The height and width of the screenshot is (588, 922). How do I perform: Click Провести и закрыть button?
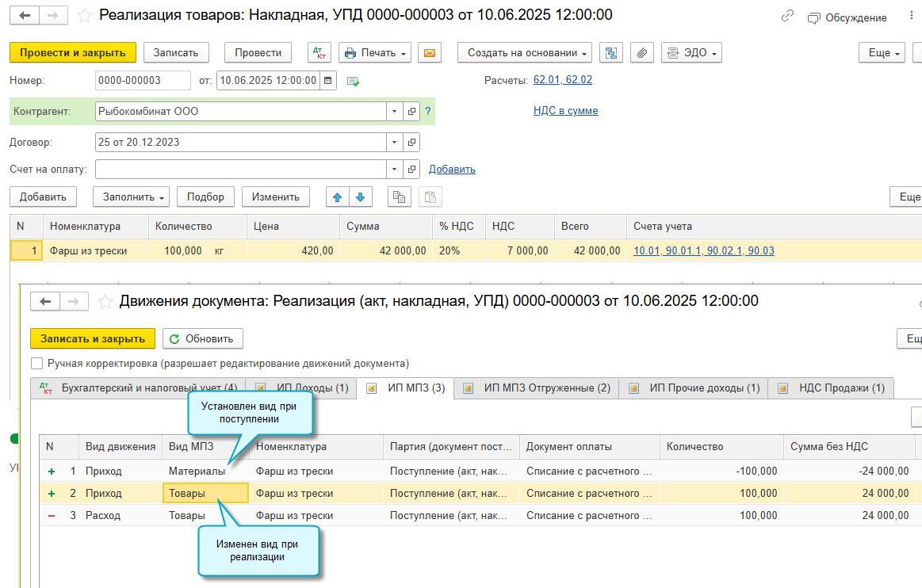73,53
